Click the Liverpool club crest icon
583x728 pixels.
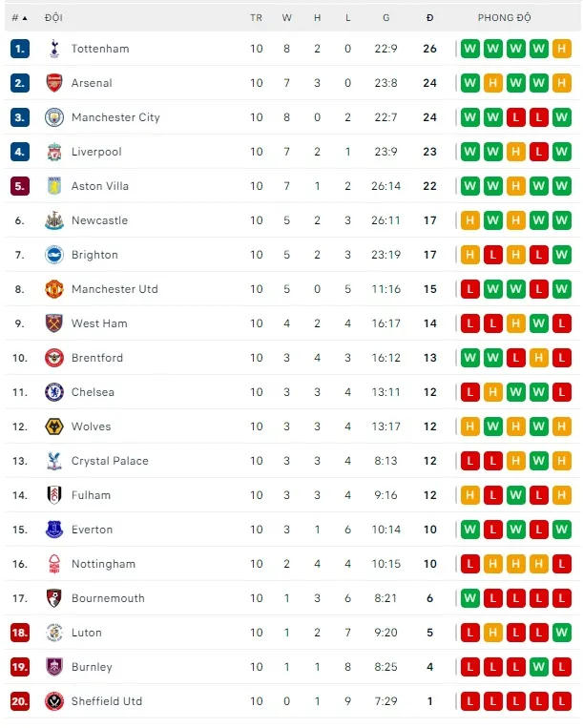[x=53, y=152]
